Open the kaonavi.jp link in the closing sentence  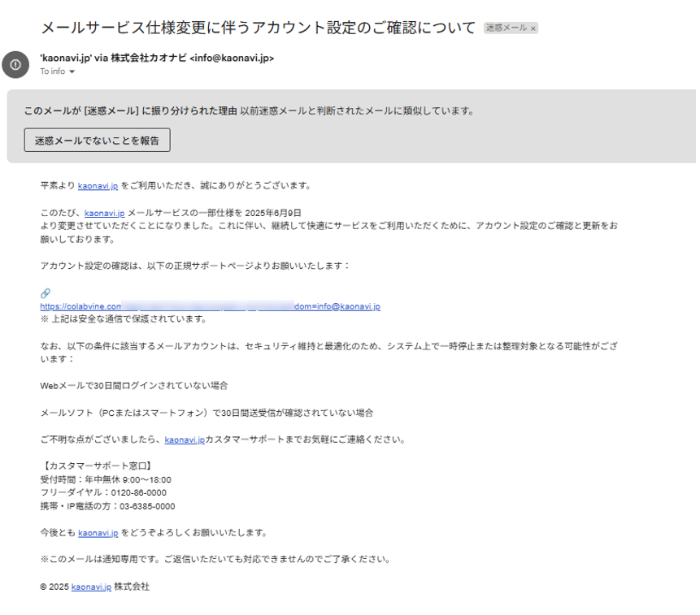(x=97, y=532)
